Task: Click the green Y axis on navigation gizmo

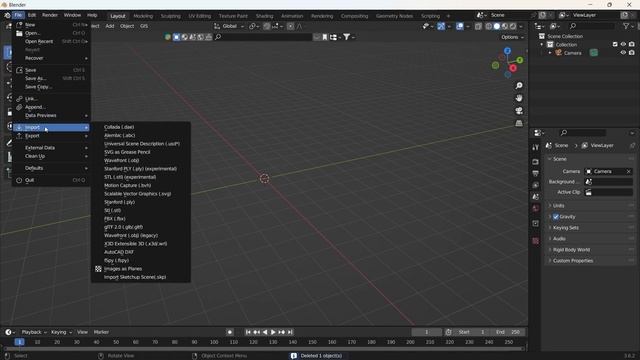Action: pyautogui.click(x=520, y=60)
